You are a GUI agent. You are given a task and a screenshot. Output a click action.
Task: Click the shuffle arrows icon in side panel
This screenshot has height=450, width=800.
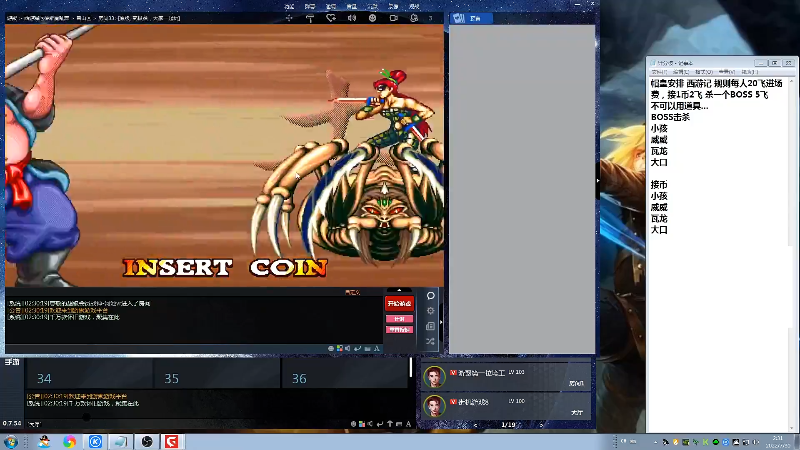pyautogui.click(x=431, y=341)
